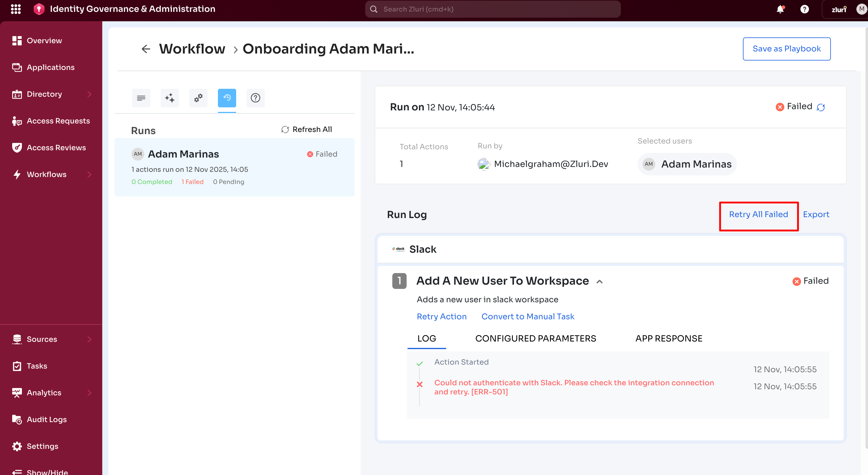Switch to the Configured Parameters tab

coord(535,338)
